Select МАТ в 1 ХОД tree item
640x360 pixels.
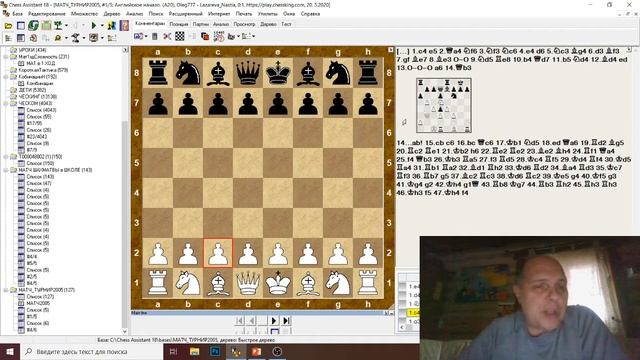click(41, 63)
